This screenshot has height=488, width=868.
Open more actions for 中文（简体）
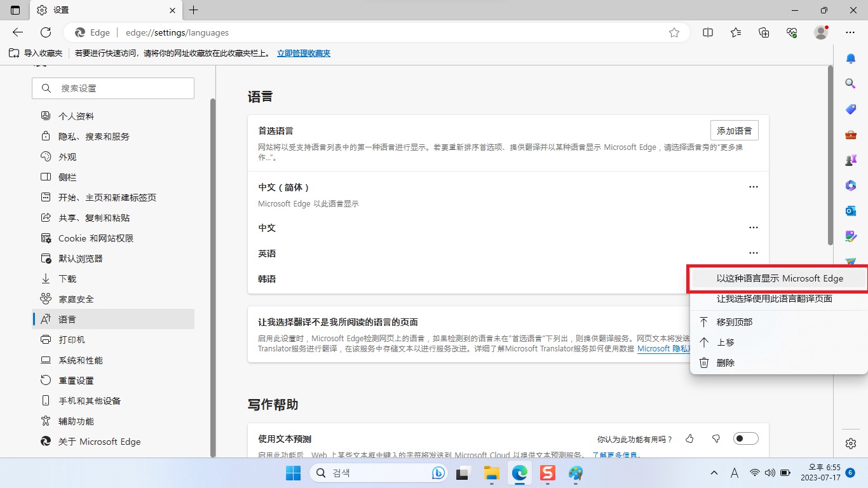click(754, 187)
